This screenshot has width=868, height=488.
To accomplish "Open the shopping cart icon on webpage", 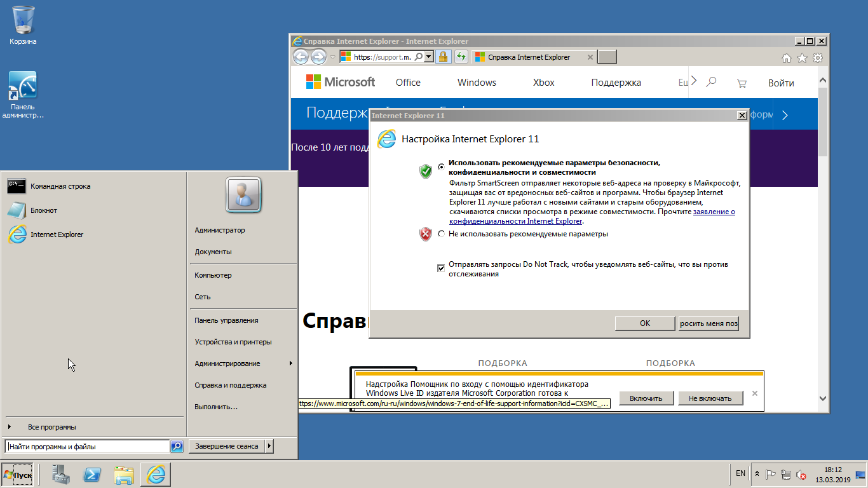I will (x=742, y=83).
